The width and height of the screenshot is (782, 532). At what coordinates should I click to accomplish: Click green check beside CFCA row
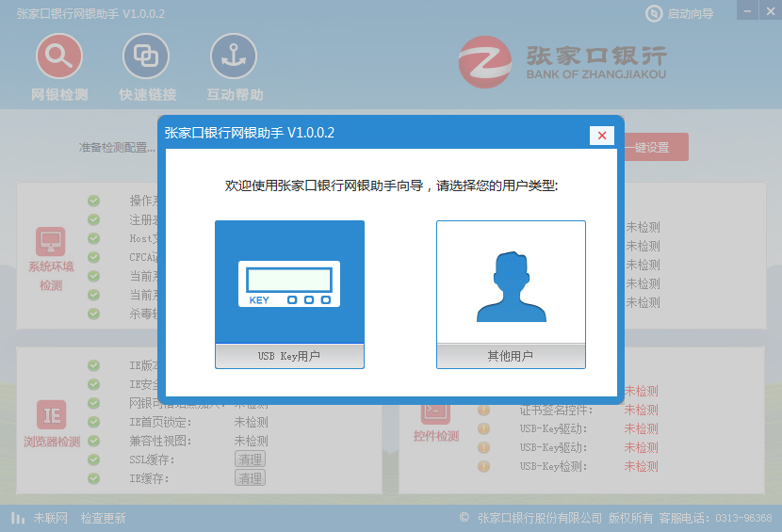coord(94,257)
